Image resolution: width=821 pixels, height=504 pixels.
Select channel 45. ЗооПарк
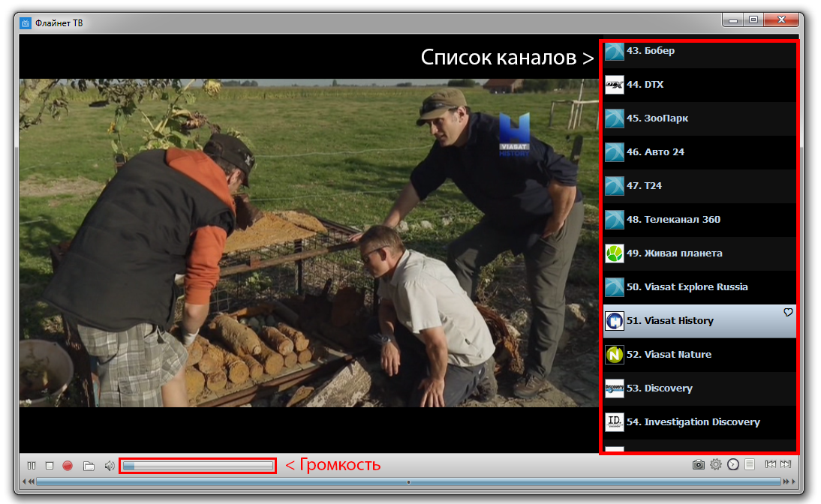pyautogui.click(x=699, y=118)
